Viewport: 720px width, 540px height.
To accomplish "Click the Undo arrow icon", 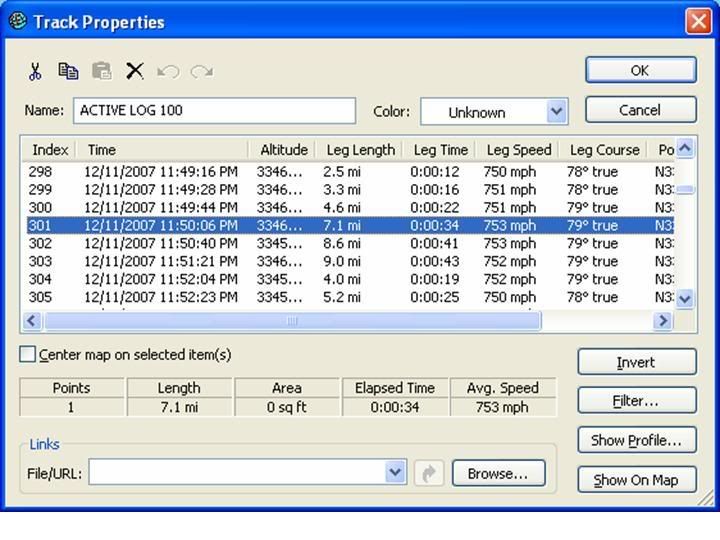I will coord(168,71).
